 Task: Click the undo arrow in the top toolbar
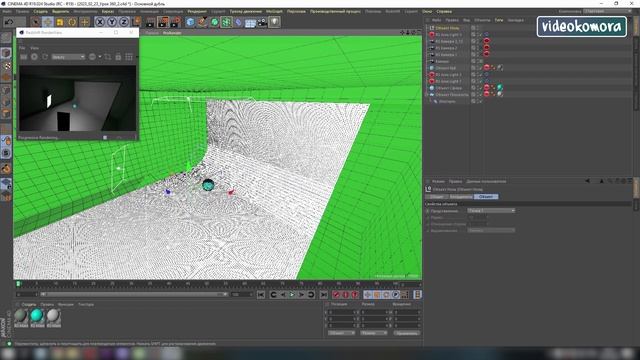pos(9,22)
